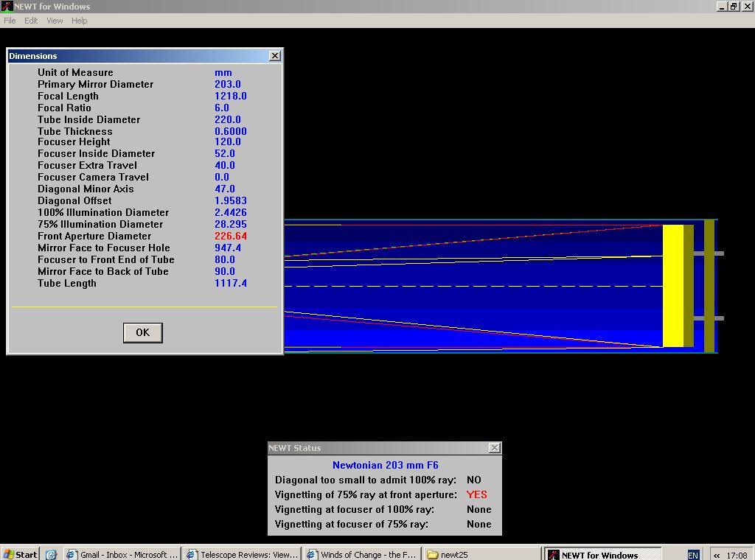Screen dimensions: 755x560
Task: Select Tube Thickness value 0.6000
Action: click(231, 131)
